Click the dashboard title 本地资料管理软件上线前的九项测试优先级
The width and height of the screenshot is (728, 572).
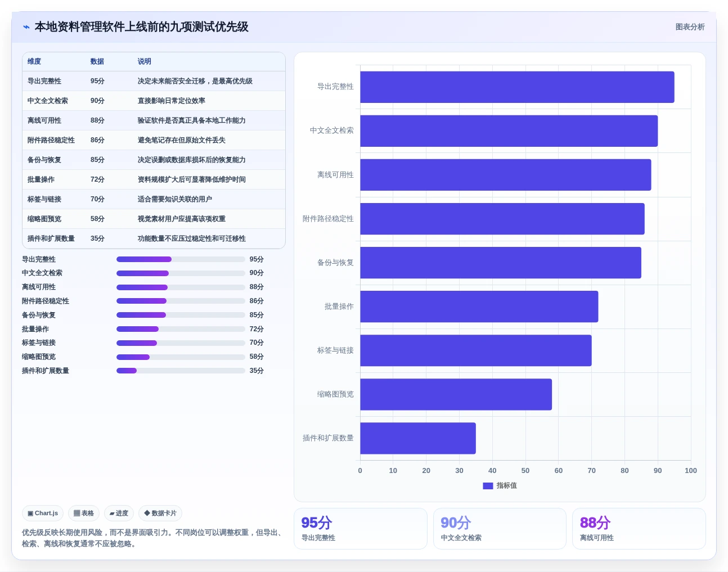(x=142, y=27)
